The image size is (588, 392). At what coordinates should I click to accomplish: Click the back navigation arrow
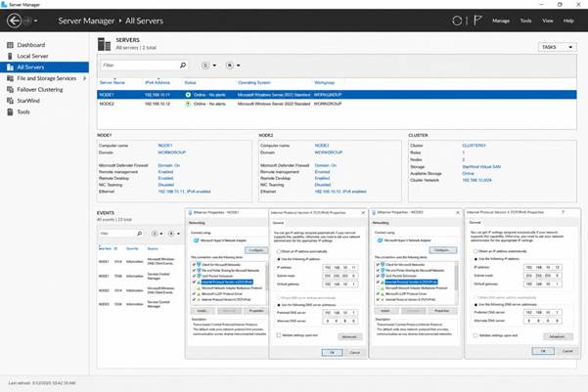point(15,21)
